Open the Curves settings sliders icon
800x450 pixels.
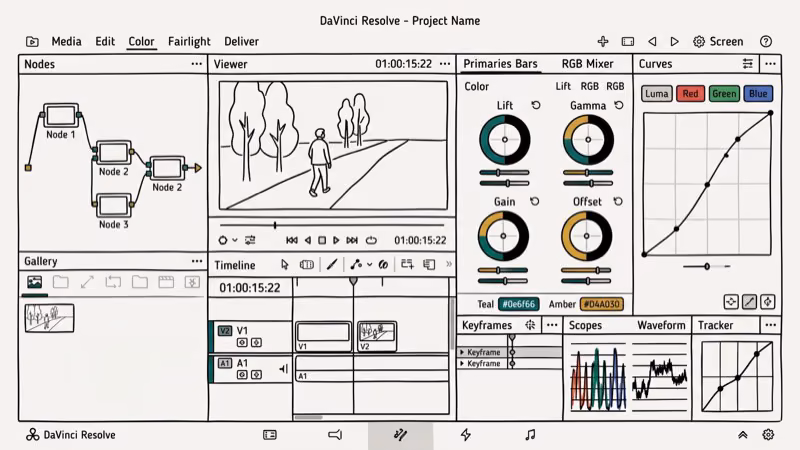tap(747, 64)
